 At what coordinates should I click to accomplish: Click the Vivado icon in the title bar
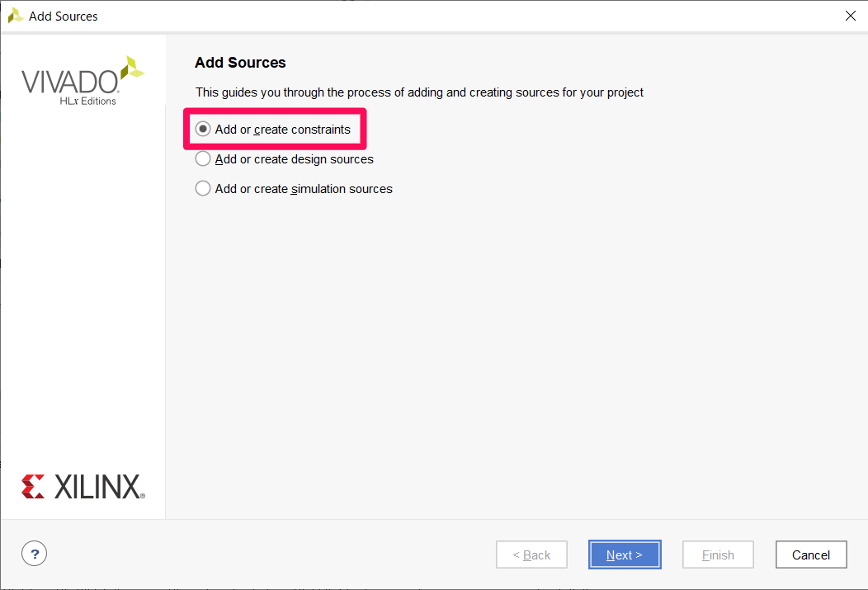(x=15, y=16)
